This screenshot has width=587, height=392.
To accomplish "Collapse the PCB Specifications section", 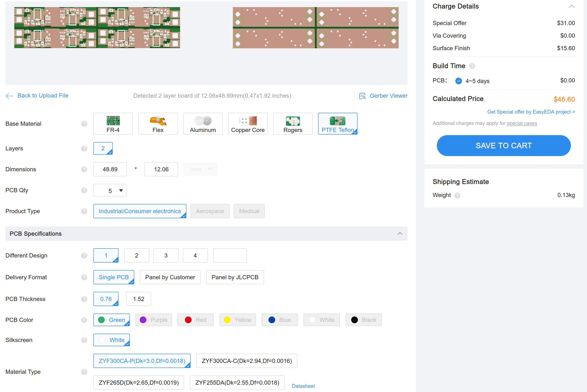I will pos(400,234).
